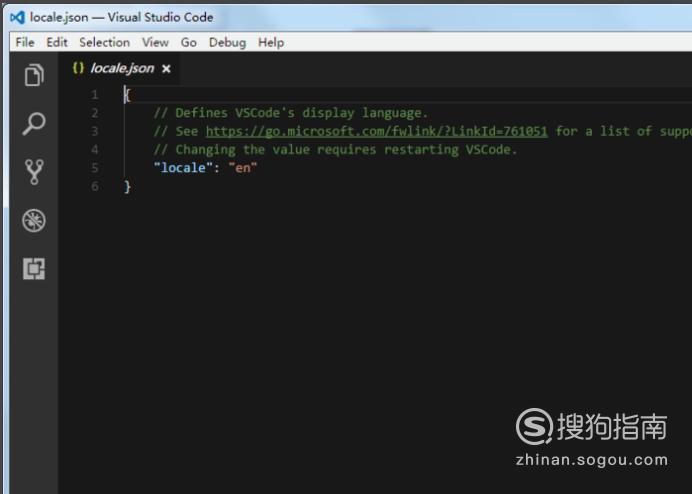Open the Help menu
Viewport: 692px width, 494px height.
271,42
